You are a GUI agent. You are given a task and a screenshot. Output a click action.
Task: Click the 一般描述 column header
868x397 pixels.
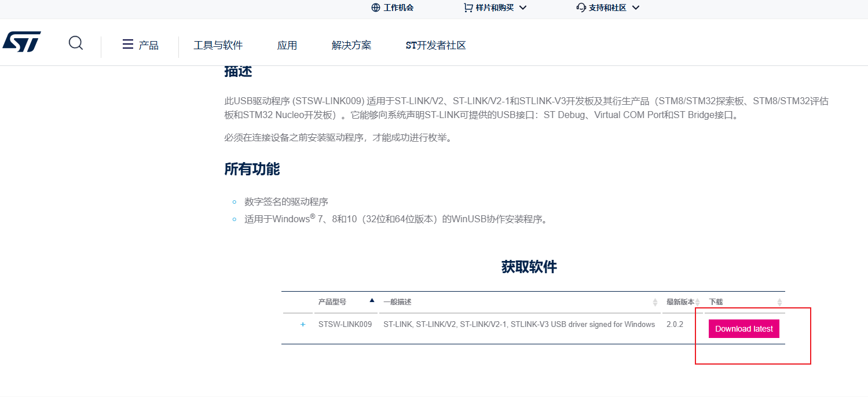pyautogui.click(x=397, y=302)
